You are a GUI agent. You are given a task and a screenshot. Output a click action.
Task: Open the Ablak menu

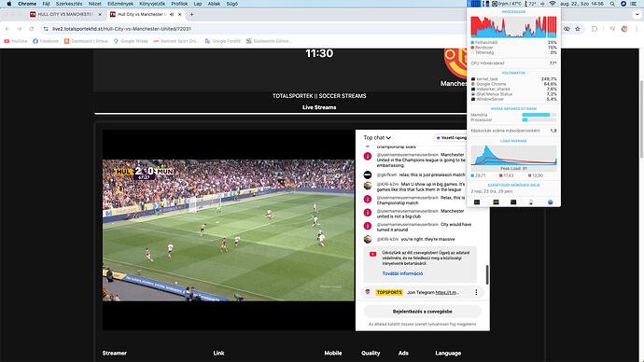[x=214, y=4]
